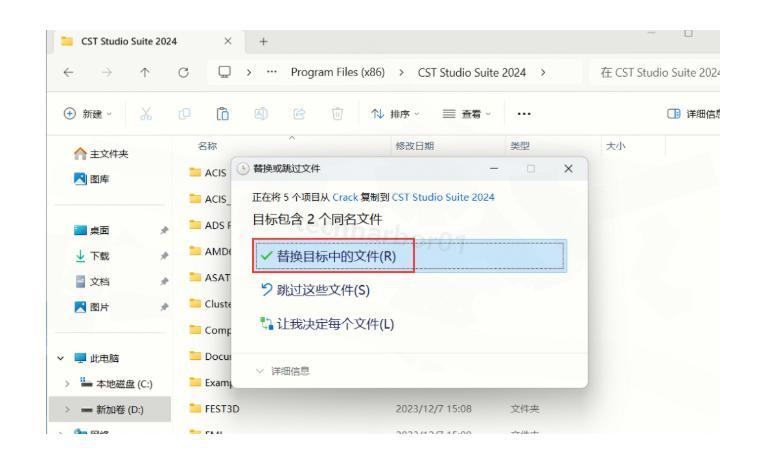Click CST Studio Suite 2024 destination link in dialog

click(443, 197)
